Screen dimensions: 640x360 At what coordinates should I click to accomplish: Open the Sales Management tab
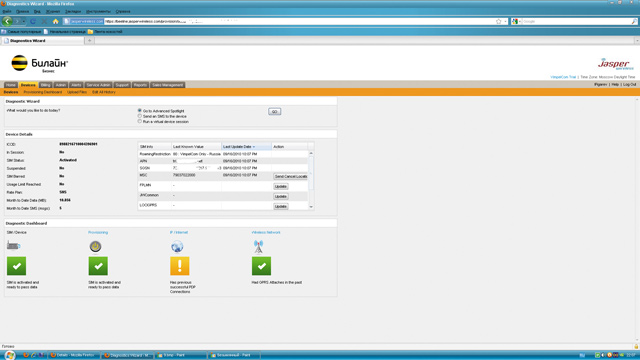[x=167, y=85]
